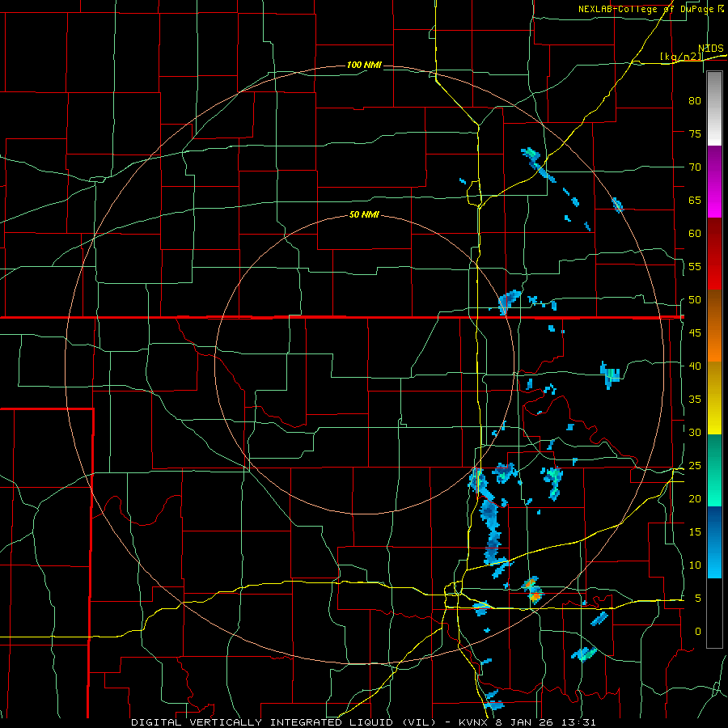Click the red segment of the color bar
The height and width of the screenshot is (728, 728).
pyautogui.click(x=714, y=254)
